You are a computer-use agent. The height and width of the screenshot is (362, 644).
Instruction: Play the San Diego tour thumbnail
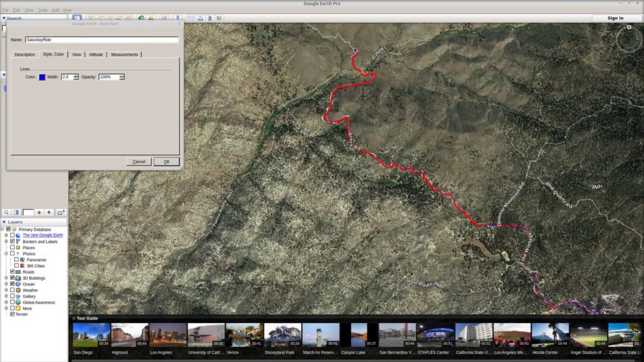(x=92, y=335)
